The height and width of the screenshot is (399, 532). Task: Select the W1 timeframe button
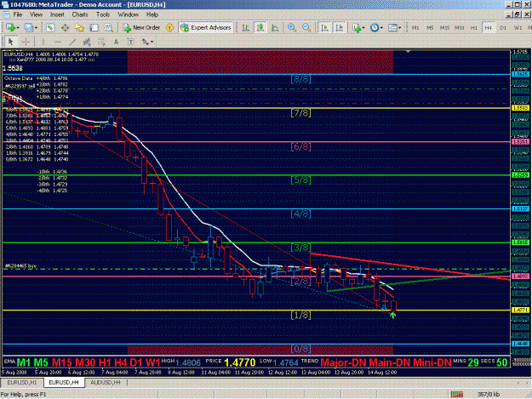[x=518, y=28]
